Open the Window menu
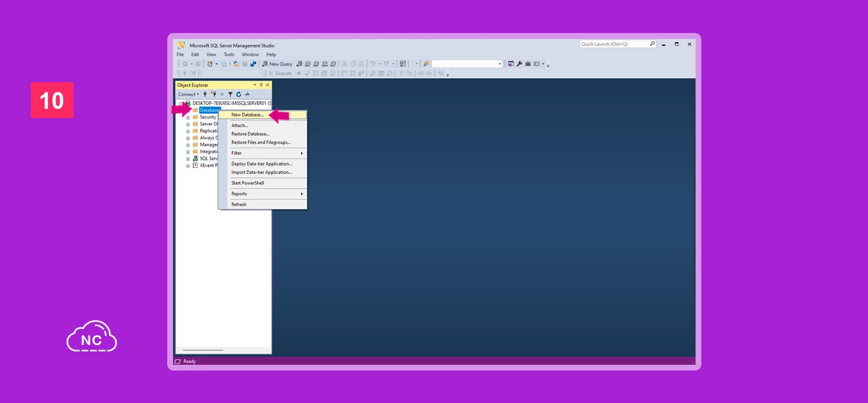The width and height of the screenshot is (868, 403). [250, 54]
